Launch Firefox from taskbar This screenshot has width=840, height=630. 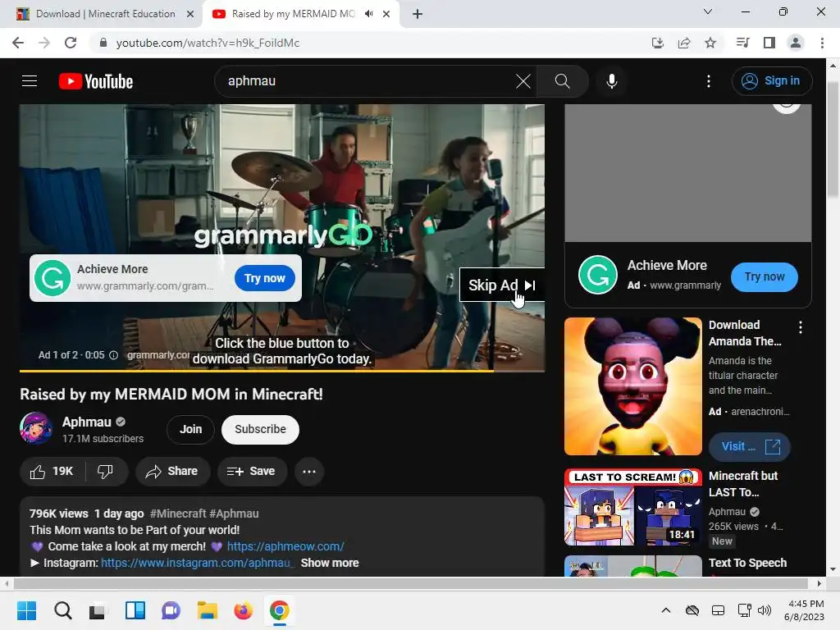click(x=243, y=610)
